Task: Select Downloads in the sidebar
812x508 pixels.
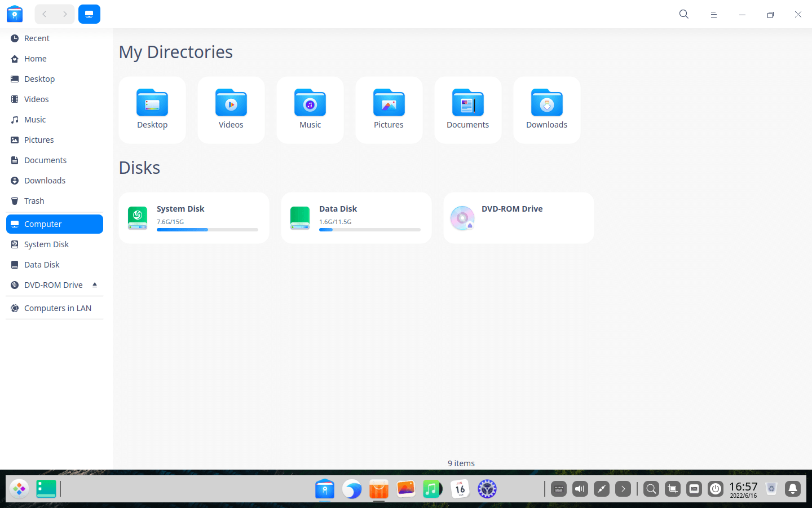Action: coord(55,181)
